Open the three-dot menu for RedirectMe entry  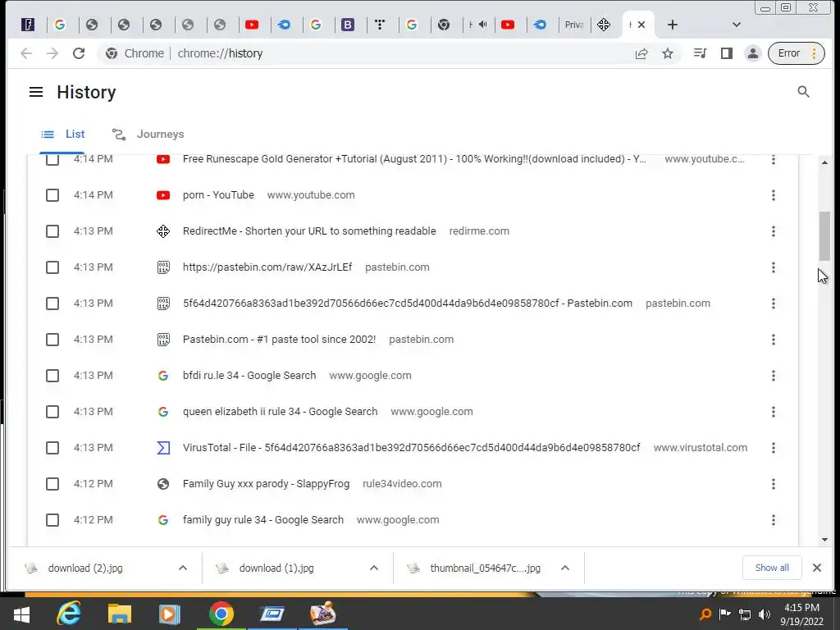pyautogui.click(x=773, y=231)
